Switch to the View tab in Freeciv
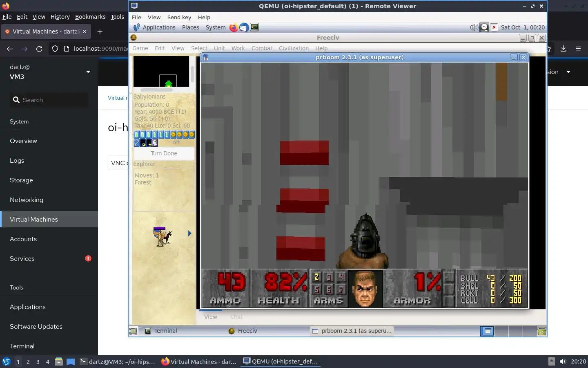 (x=210, y=317)
